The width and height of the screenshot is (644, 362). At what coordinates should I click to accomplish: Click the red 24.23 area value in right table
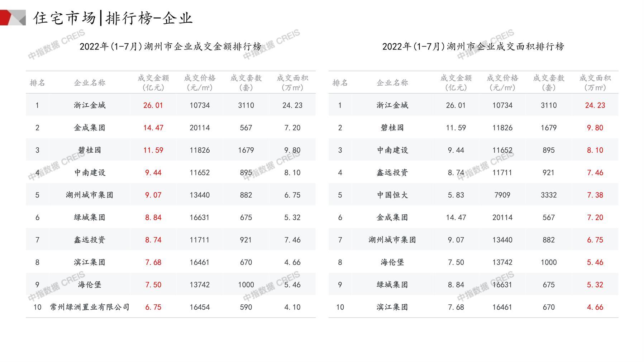click(x=595, y=105)
